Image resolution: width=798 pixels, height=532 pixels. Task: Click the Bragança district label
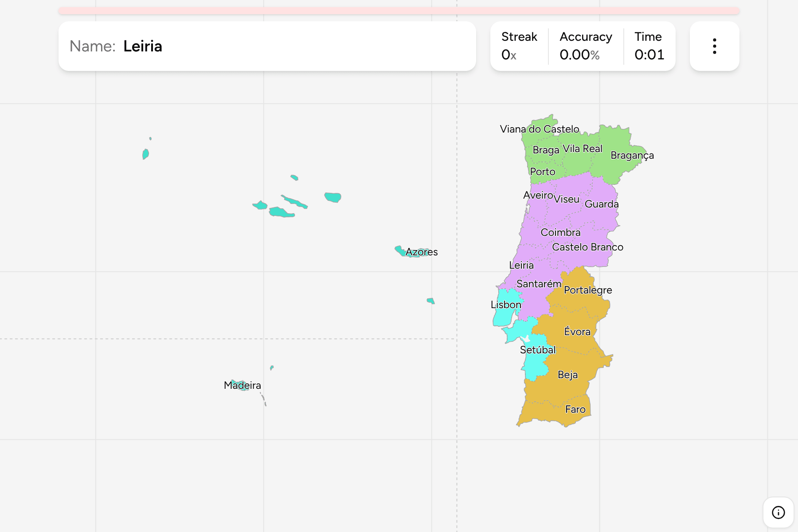(x=632, y=155)
